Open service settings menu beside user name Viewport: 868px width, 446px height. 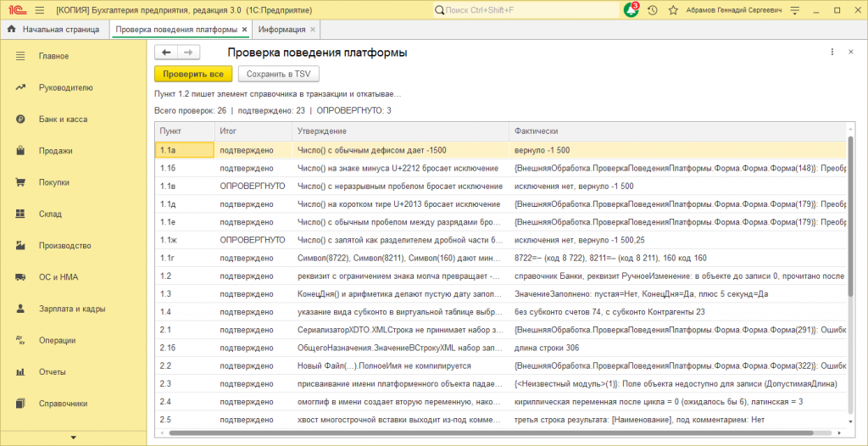795,10
